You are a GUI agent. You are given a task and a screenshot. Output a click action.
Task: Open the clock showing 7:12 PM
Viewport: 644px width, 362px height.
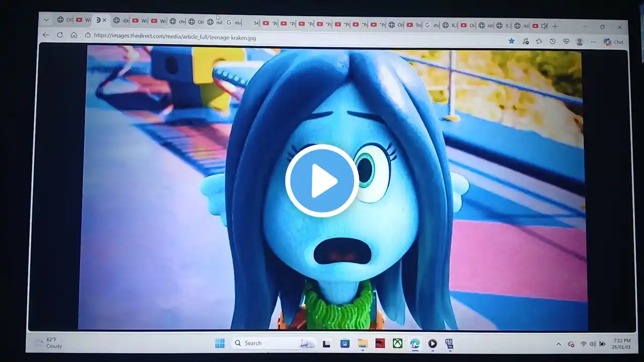click(x=622, y=344)
